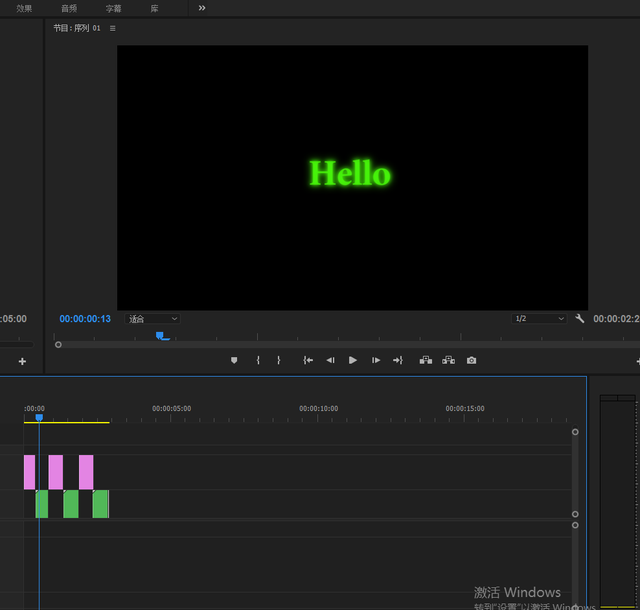Click the Mark In bracket icon

tap(258, 360)
